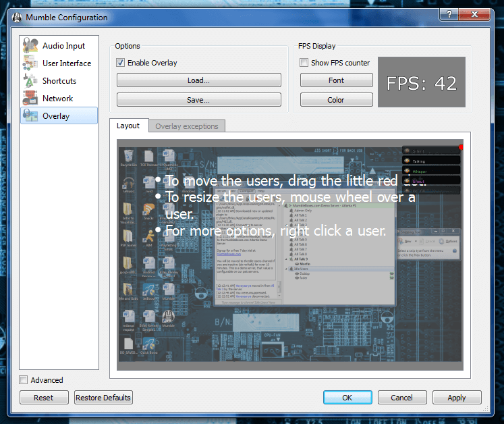Select the Shout user in overlay preview
Image resolution: width=504 pixels, height=424 pixels.
pos(431,181)
